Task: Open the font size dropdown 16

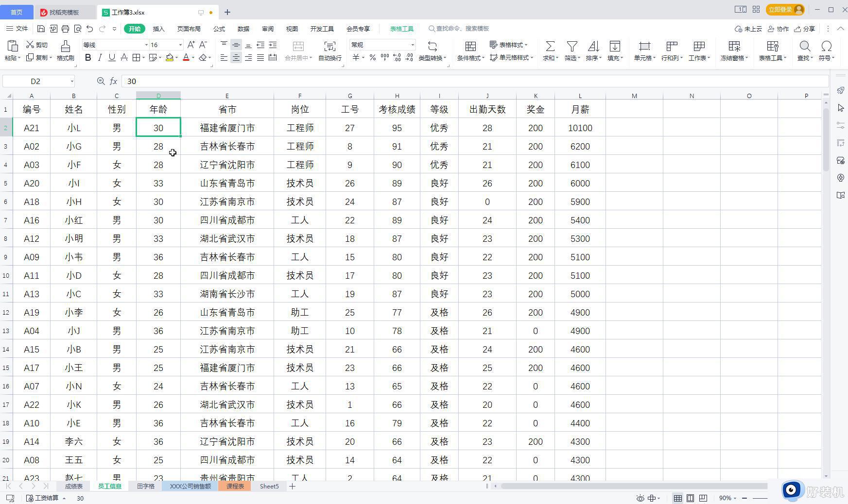Action: pyautogui.click(x=180, y=45)
